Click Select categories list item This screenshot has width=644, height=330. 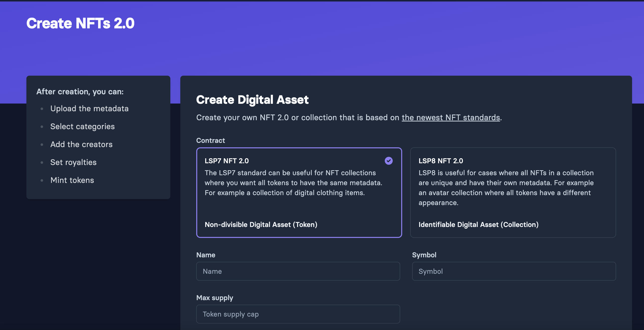pos(82,126)
